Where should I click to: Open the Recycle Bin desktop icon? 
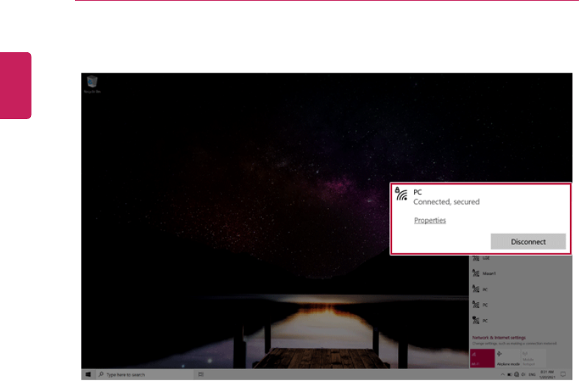click(92, 84)
